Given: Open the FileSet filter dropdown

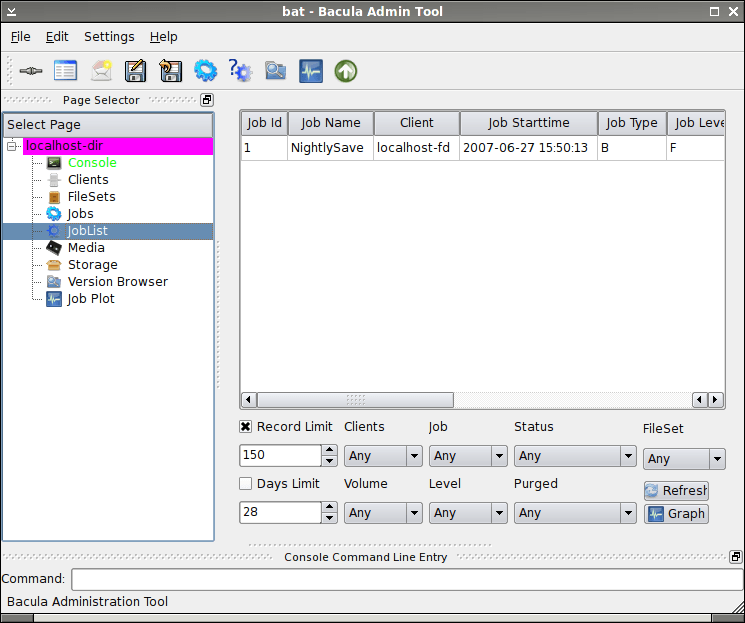Looking at the screenshot, I should [684, 459].
